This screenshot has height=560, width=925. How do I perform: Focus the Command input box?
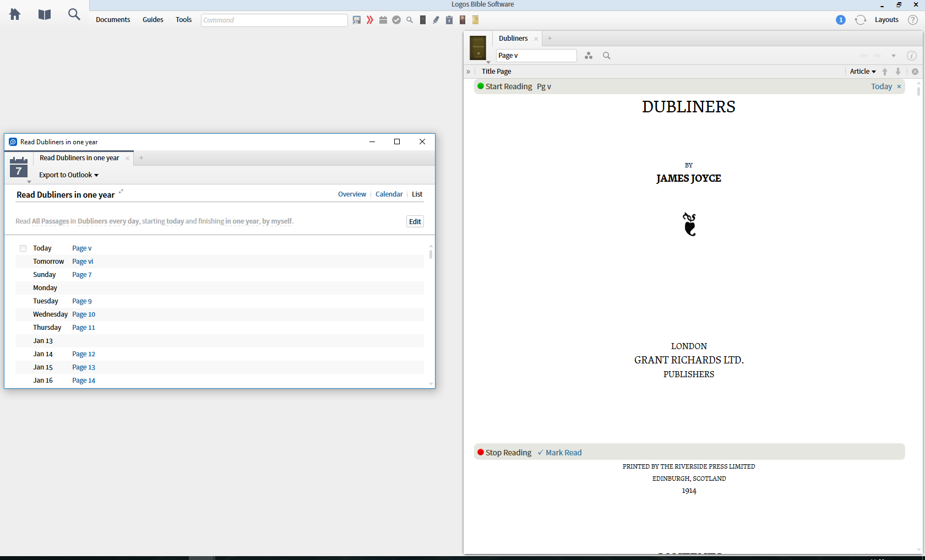click(274, 20)
